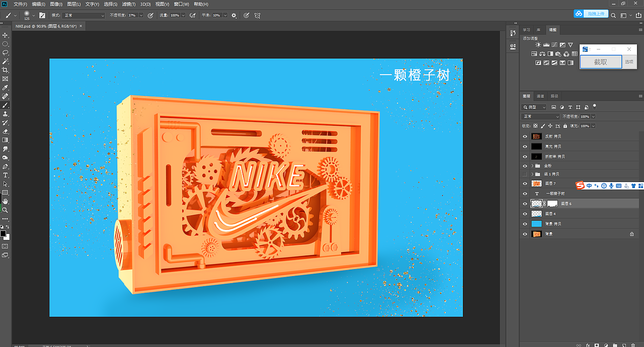Select the Crop tool
The height and width of the screenshot is (347, 644).
point(6,70)
